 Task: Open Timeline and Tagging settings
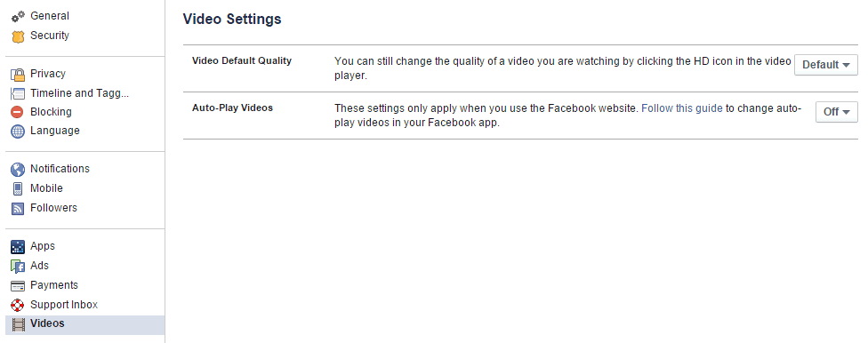(x=80, y=93)
